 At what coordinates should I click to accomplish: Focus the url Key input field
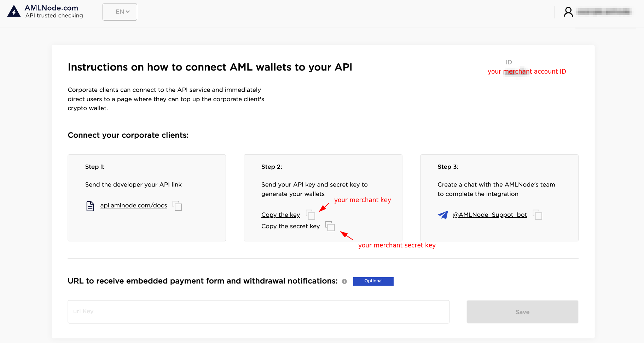[259, 312]
